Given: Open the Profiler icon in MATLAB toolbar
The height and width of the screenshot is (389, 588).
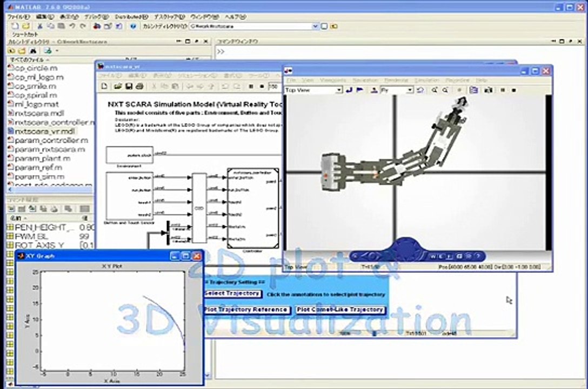Looking at the screenshot, I should click(x=118, y=26).
